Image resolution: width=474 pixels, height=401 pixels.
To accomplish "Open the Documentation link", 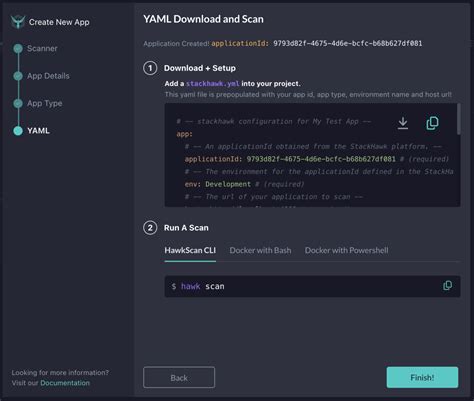I will 65,383.
